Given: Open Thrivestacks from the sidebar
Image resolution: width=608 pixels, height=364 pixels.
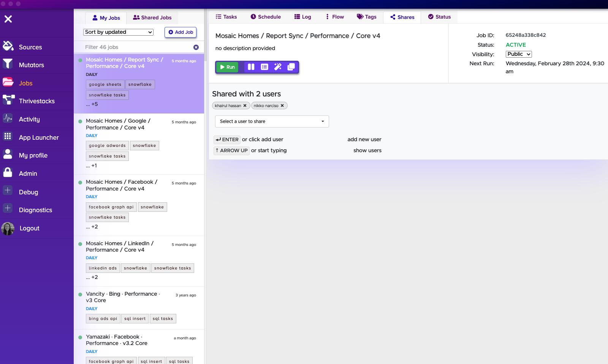Looking at the screenshot, I should tap(36, 101).
